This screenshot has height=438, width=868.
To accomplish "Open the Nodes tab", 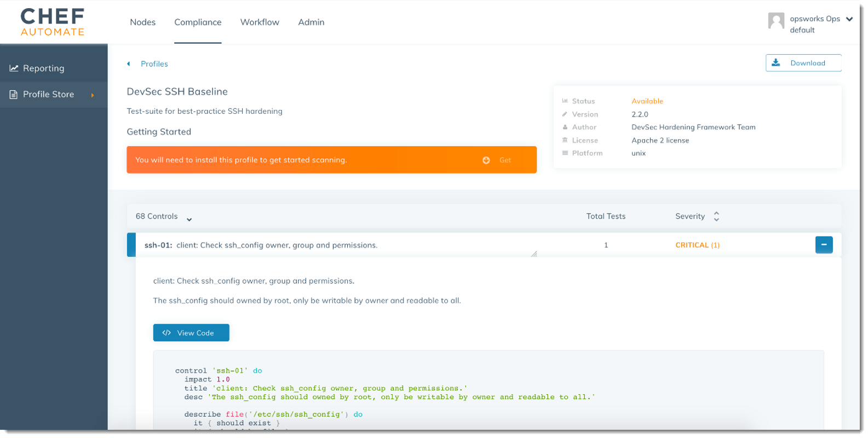I will [x=143, y=22].
